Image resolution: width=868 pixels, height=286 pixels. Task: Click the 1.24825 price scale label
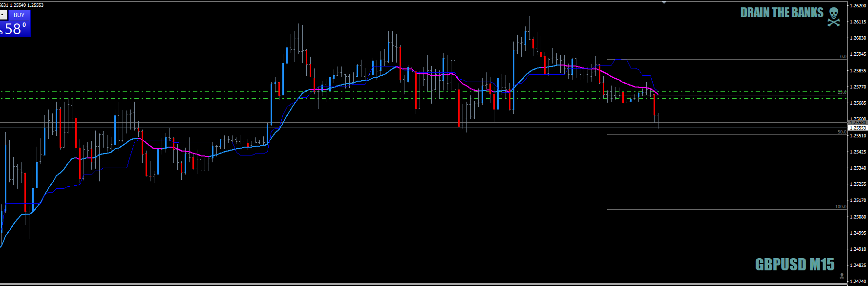(858, 265)
